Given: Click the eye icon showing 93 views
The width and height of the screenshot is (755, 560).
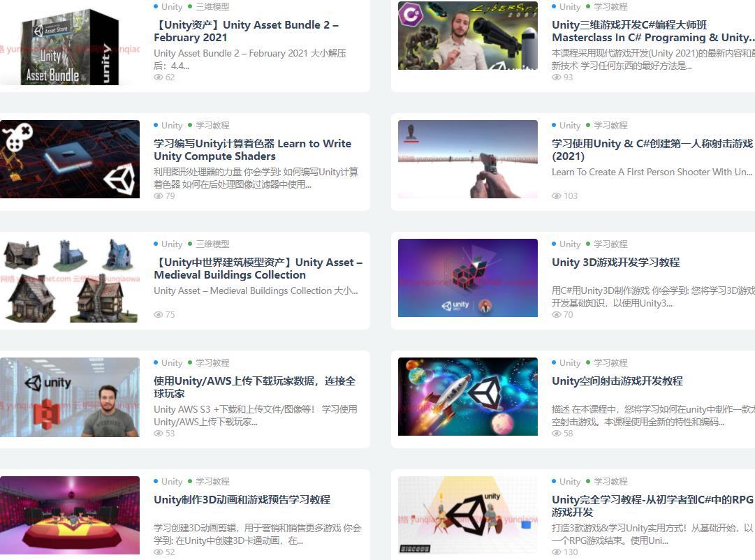Looking at the screenshot, I should pyautogui.click(x=556, y=77).
